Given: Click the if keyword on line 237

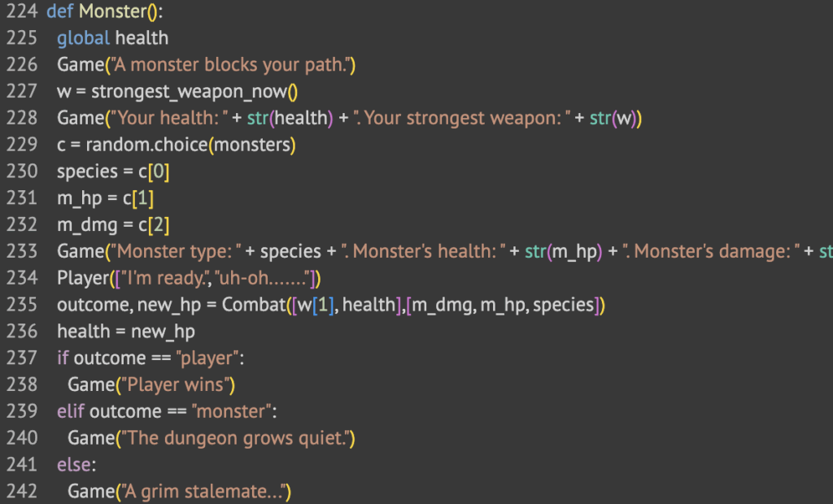Looking at the screenshot, I should pos(63,358).
